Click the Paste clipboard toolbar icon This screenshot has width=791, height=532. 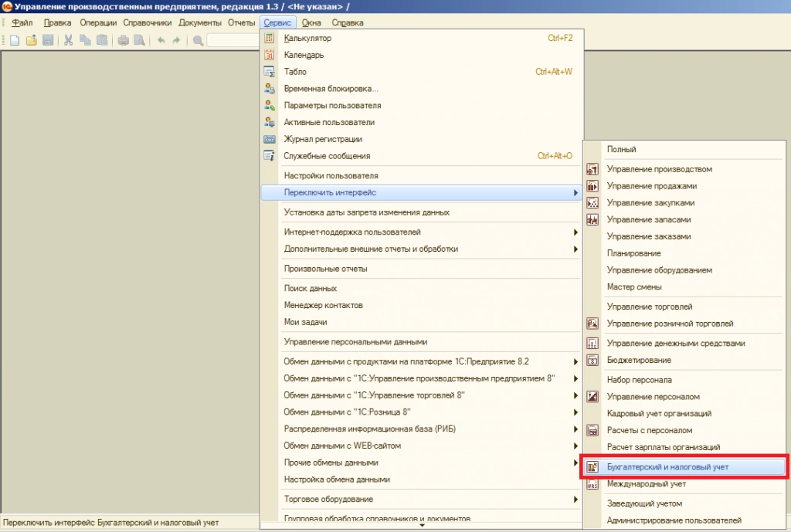coord(102,40)
